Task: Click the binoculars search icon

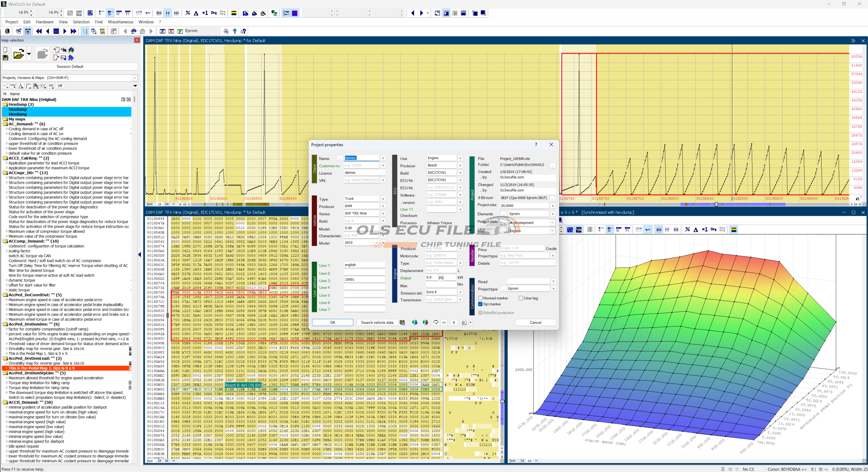Action: [x=134, y=31]
